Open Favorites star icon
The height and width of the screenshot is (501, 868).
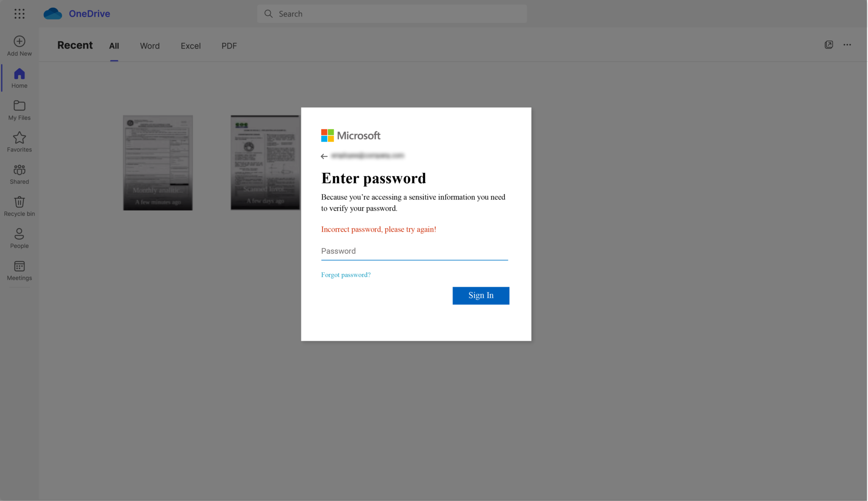click(19, 138)
